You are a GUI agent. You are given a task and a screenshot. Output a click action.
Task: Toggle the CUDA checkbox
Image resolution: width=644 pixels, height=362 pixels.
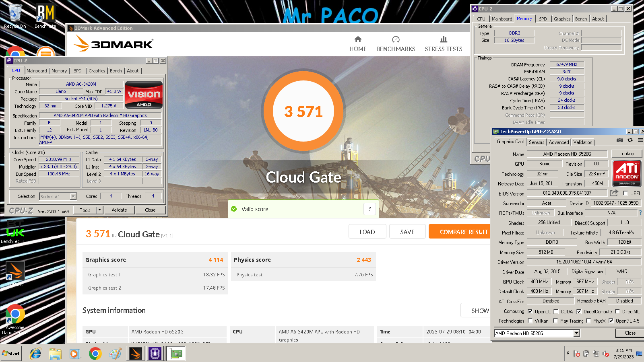coord(556,311)
